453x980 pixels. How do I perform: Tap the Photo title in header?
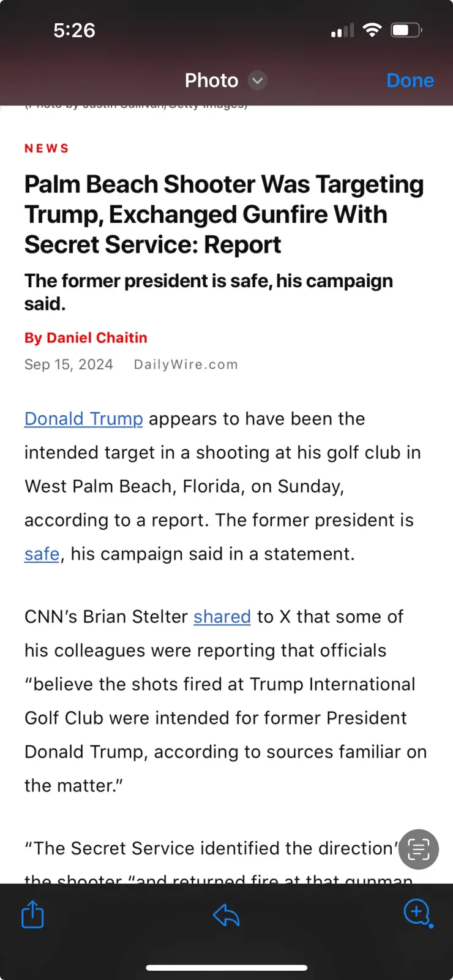(212, 80)
